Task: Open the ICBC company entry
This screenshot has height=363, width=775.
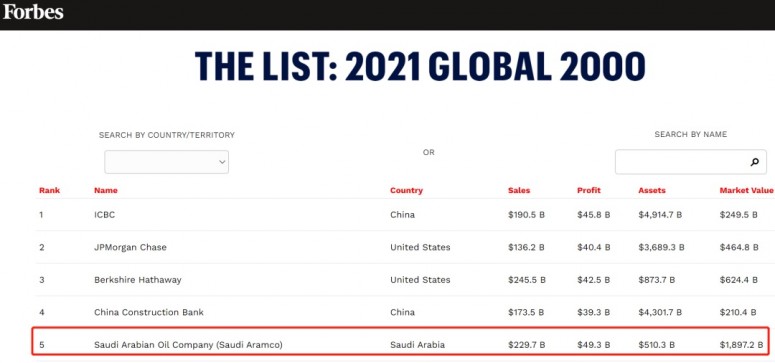Action: pyautogui.click(x=104, y=215)
